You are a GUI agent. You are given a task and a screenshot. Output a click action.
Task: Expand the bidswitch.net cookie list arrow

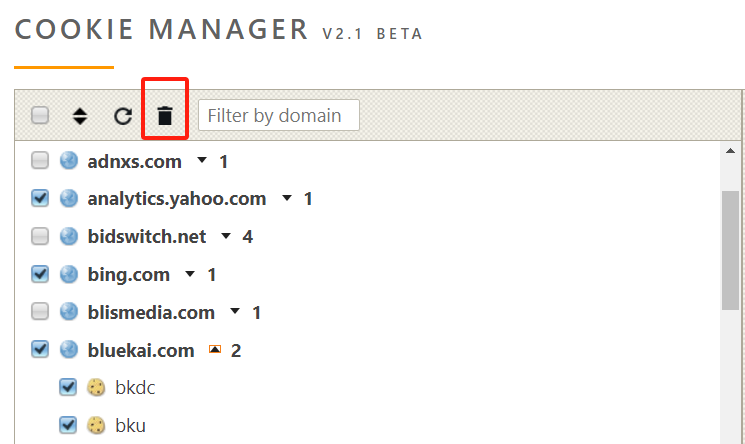(226, 237)
